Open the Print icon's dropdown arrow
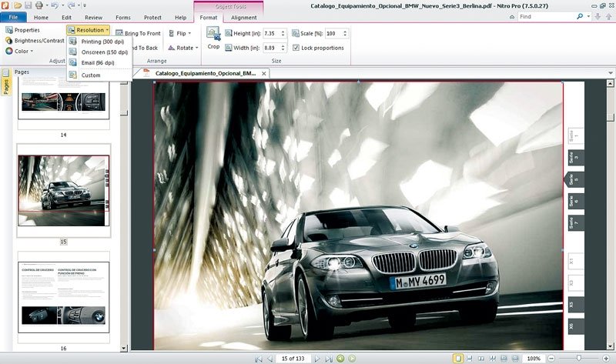Screen dimensions: 616x364 click(x=46, y=5)
